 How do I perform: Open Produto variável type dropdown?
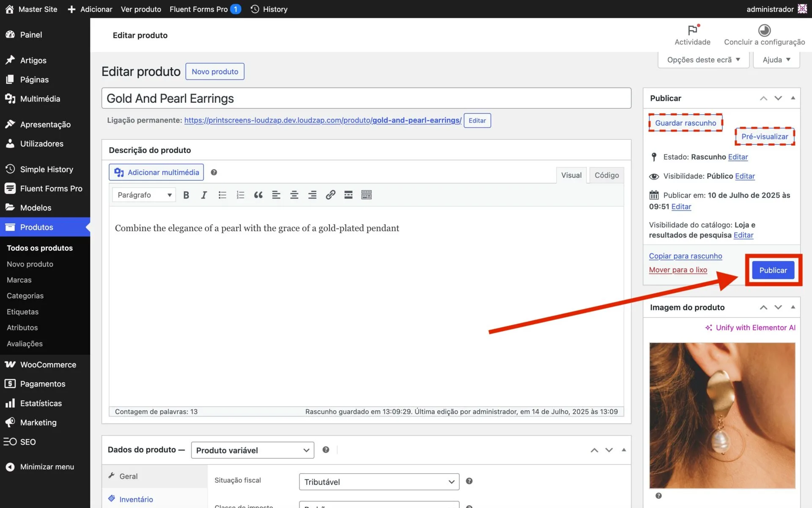click(252, 450)
